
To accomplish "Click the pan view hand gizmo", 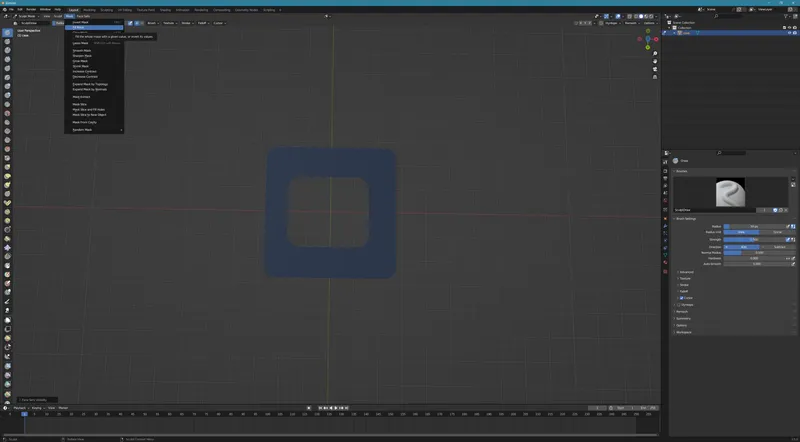I will point(655,61).
